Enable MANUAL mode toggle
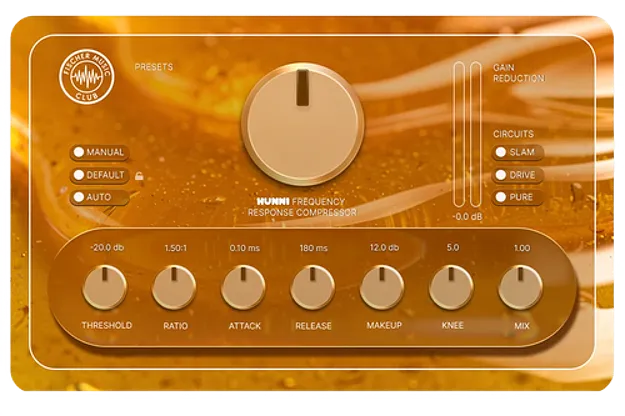The height and width of the screenshot is (416, 625). (100, 152)
